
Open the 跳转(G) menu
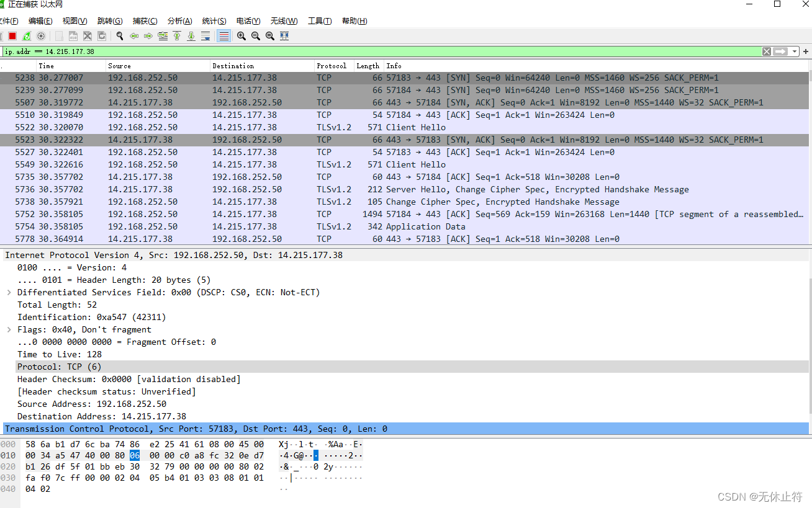pyautogui.click(x=110, y=21)
